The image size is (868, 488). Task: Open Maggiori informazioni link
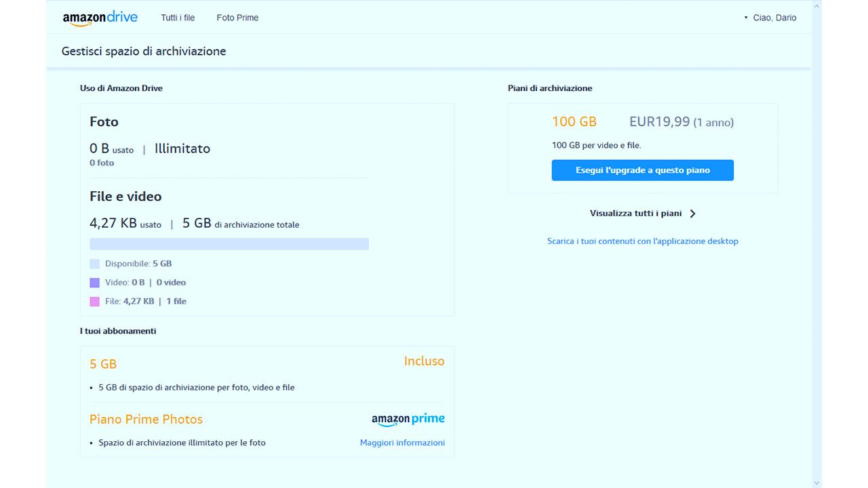pos(402,443)
